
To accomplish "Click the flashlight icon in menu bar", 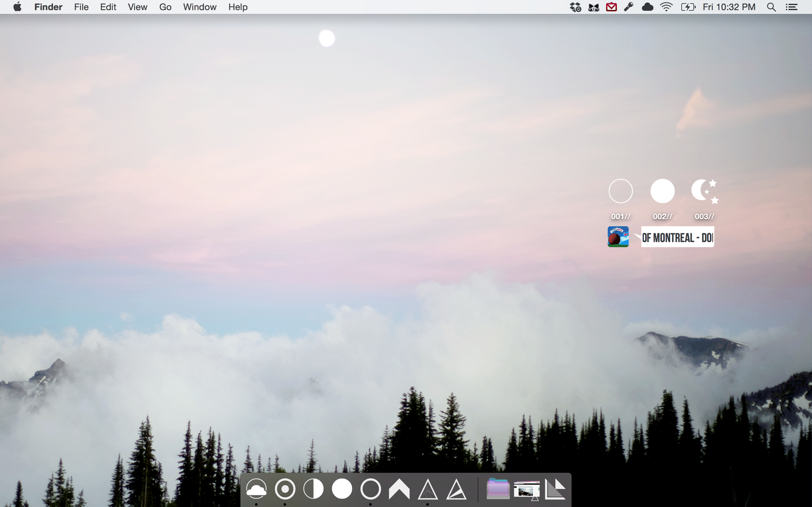I will coord(628,7).
